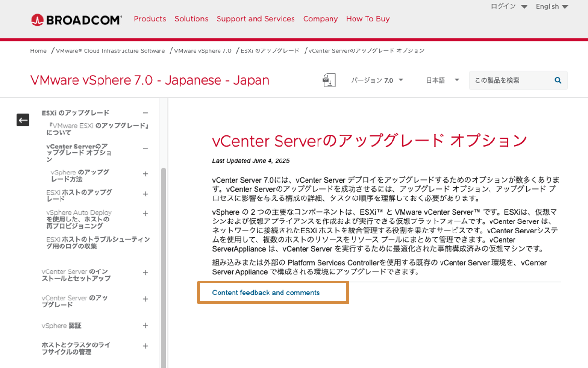Open the ログイン dropdown
This screenshot has width=588, height=368.
coord(504,6)
